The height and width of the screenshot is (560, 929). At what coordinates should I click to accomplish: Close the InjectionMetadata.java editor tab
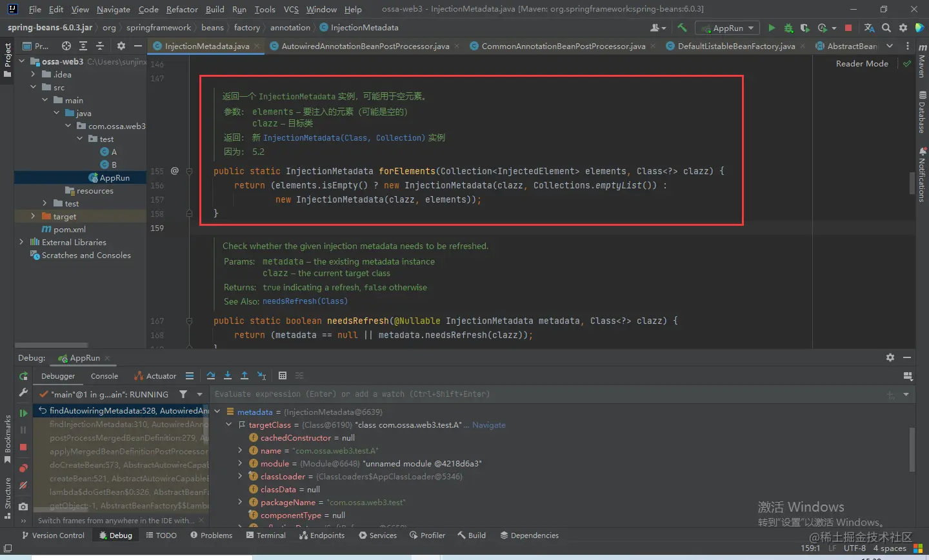(257, 46)
